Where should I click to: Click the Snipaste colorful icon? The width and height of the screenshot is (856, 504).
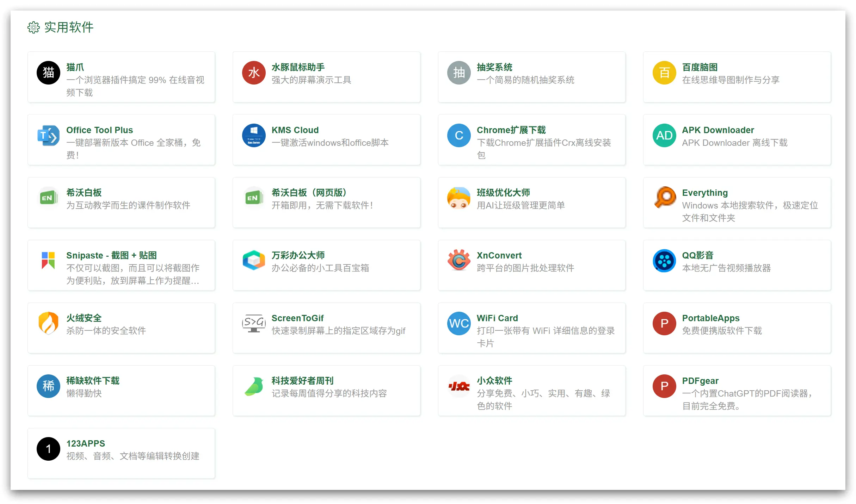[x=48, y=261]
